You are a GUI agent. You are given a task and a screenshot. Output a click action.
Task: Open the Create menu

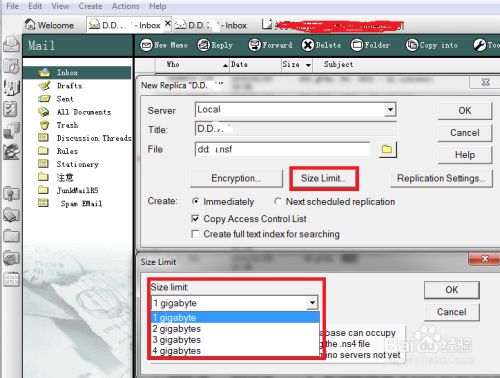pos(90,6)
